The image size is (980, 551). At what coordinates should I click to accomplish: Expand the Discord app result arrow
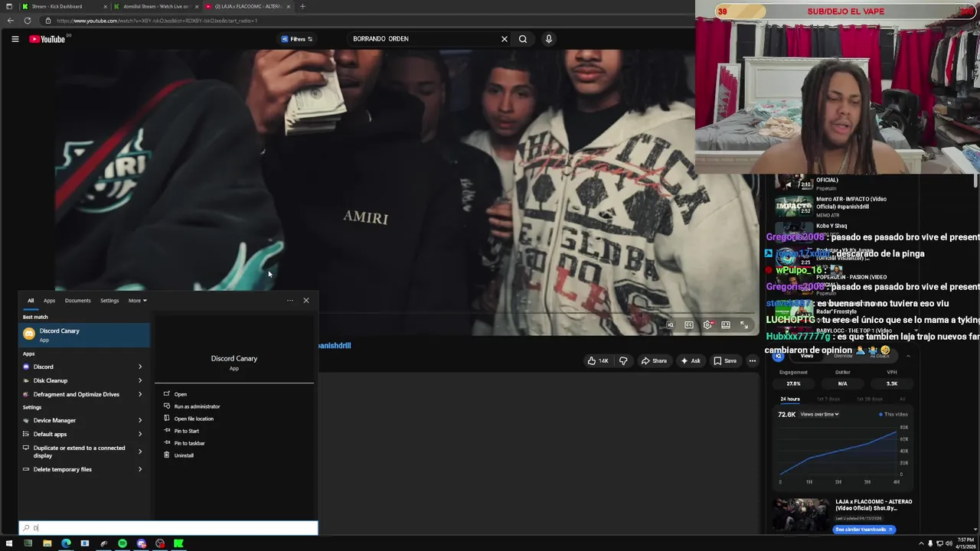tap(140, 367)
